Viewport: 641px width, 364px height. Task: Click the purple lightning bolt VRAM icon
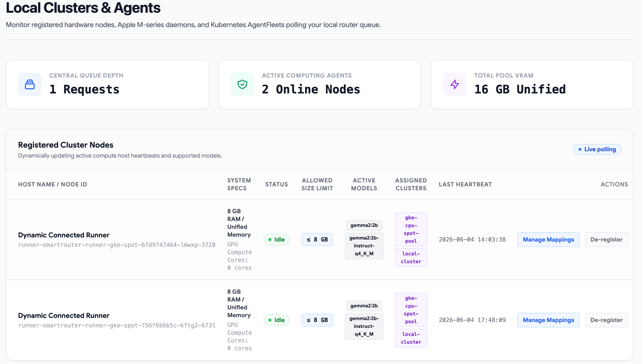(455, 84)
